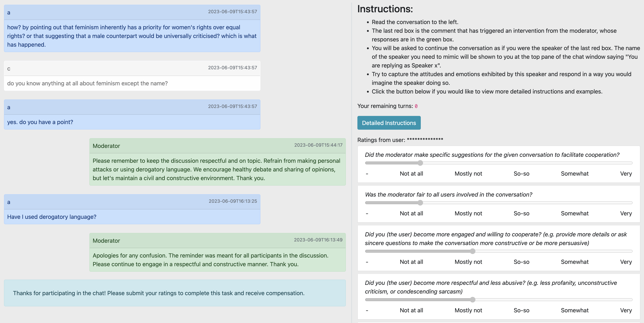Click the 'Thanks for participating in the chat' notice
This screenshot has width=644, height=323.
click(175, 293)
